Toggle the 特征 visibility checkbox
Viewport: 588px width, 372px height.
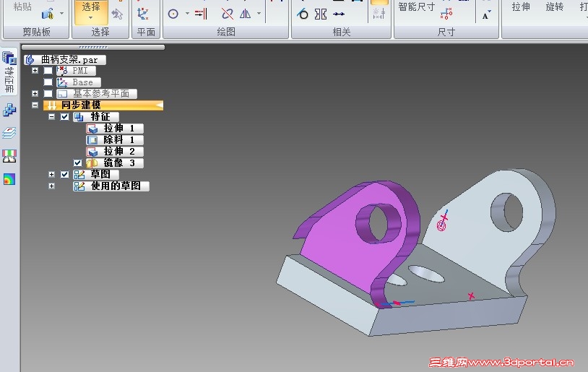click(64, 116)
